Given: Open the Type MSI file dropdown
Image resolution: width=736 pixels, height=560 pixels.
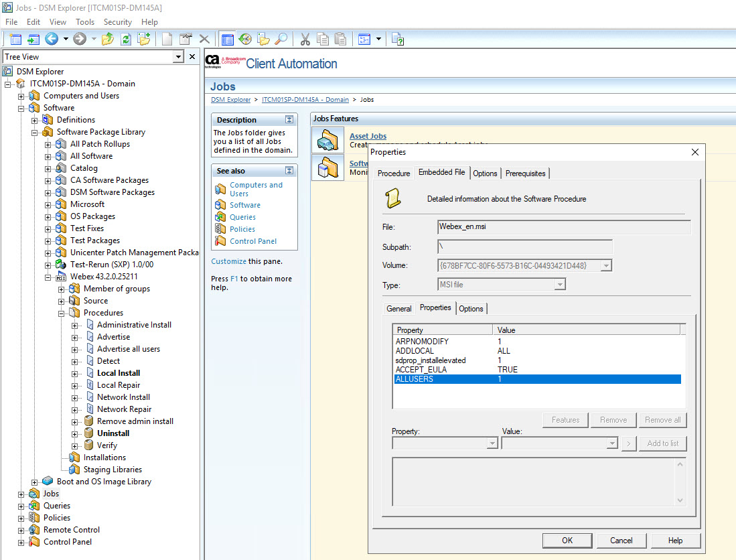Looking at the screenshot, I should [559, 285].
